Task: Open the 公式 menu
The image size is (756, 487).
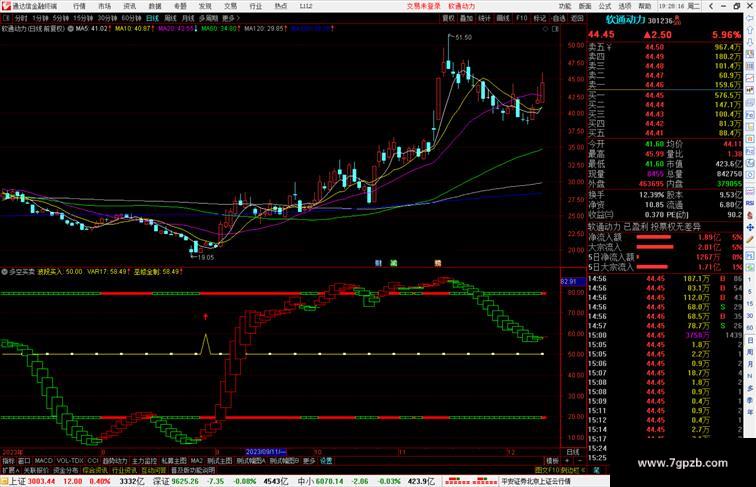Action: click(x=605, y=6)
